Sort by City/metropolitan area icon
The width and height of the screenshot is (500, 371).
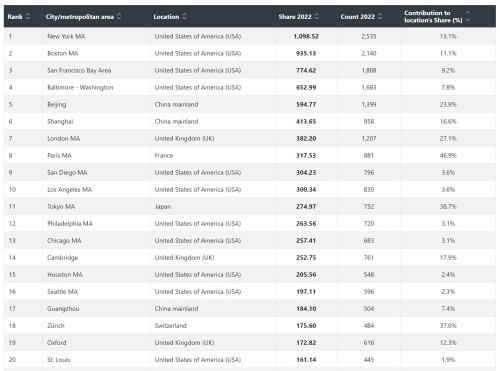pos(119,16)
